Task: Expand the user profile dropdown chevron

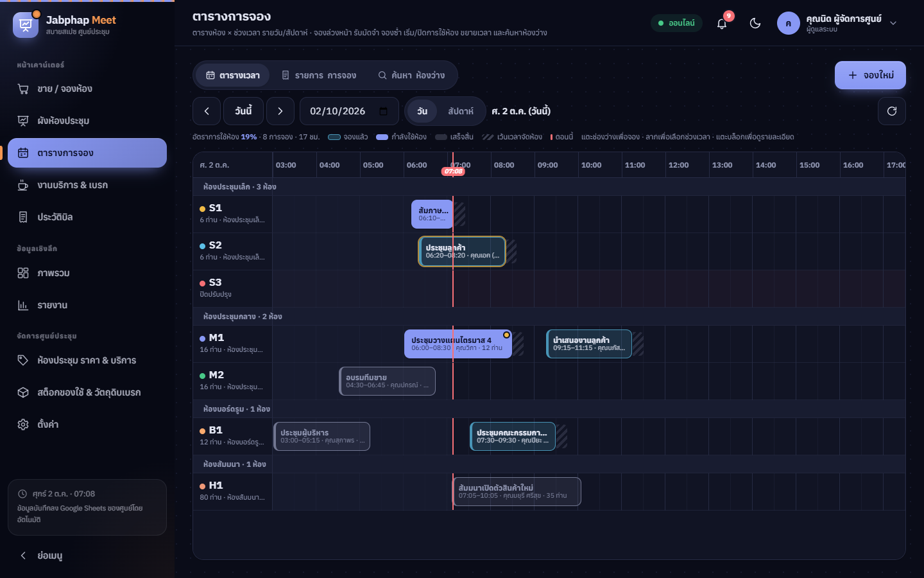Action: [x=893, y=23]
